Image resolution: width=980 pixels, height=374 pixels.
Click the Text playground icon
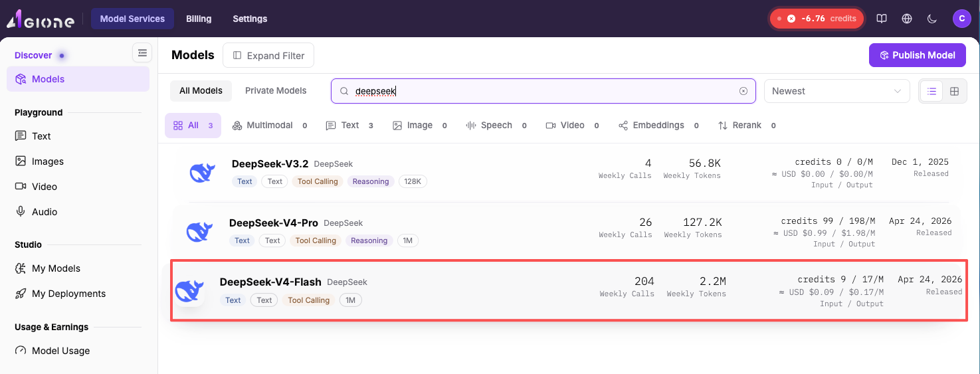tap(21, 136)
